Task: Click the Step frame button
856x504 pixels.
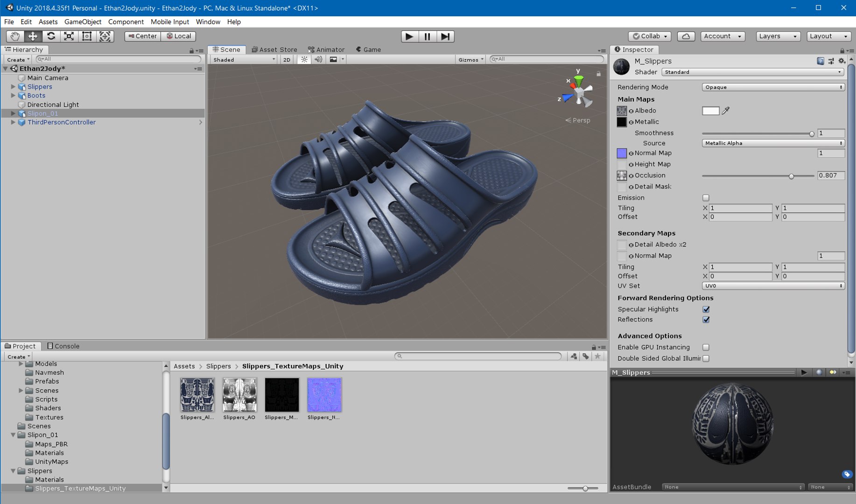Action: coord(445,36)
